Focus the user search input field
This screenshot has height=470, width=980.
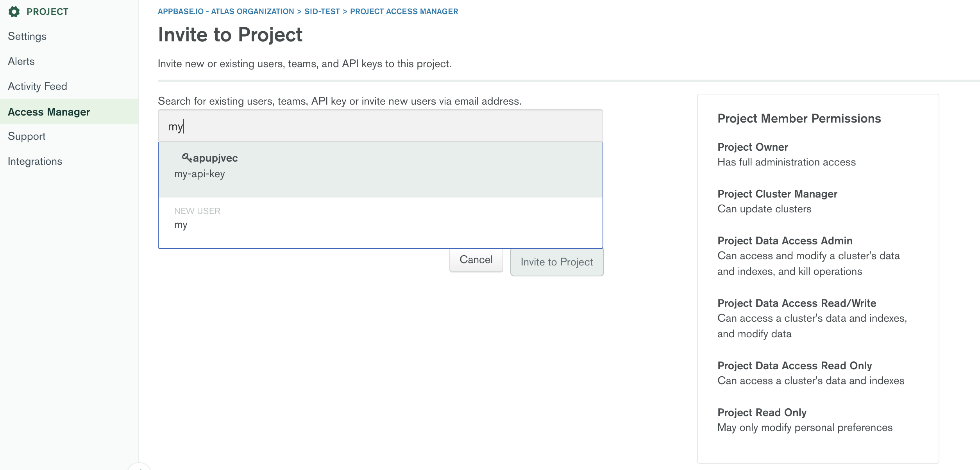[380, 126]
